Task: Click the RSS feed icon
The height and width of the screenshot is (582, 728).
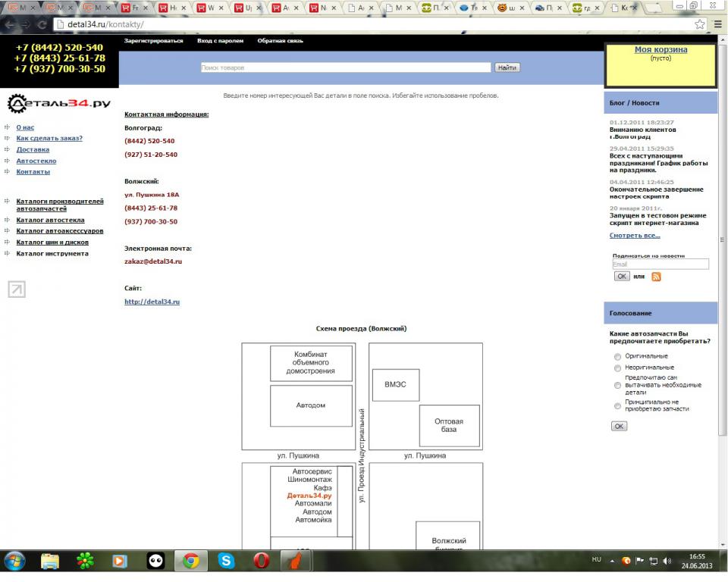Action: [656, 277]
